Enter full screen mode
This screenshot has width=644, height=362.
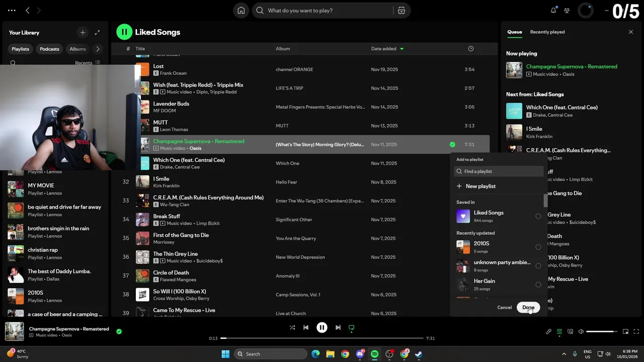[x=636, y=331]
